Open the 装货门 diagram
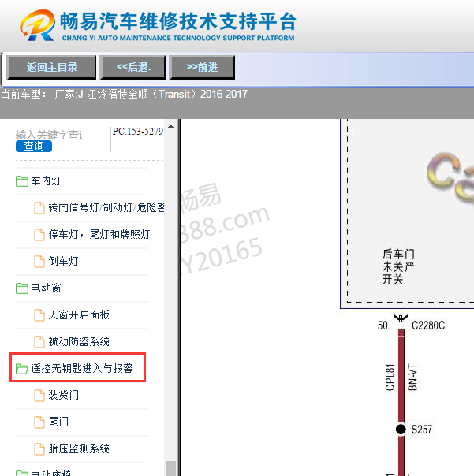This screenshot has height=476, width=474. 63,395
